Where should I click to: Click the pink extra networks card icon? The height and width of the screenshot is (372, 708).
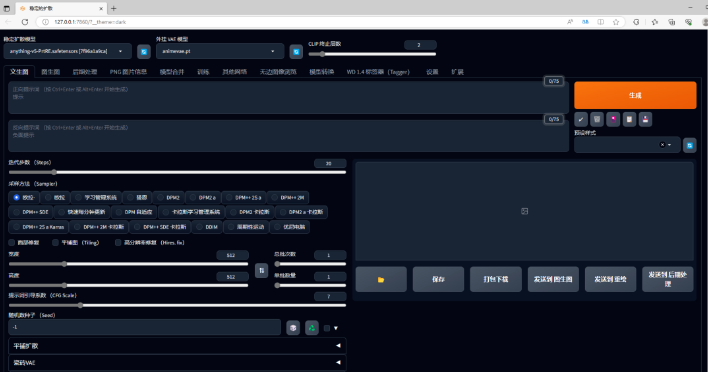(613, 119)
